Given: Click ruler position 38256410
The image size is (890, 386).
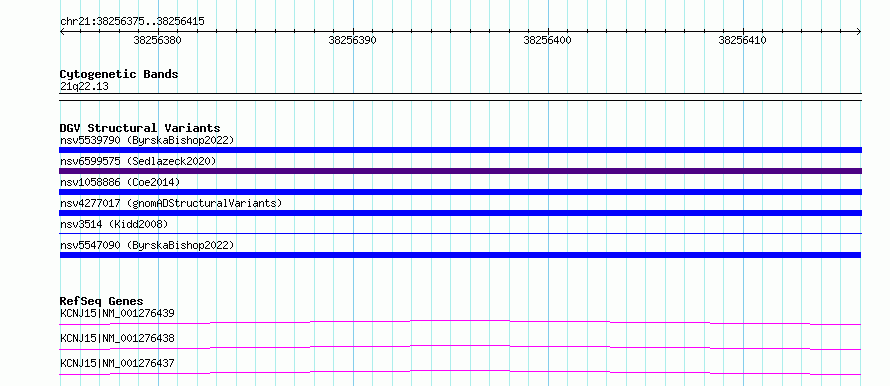Looking at the screenshot, I should [x=742, y=40].
